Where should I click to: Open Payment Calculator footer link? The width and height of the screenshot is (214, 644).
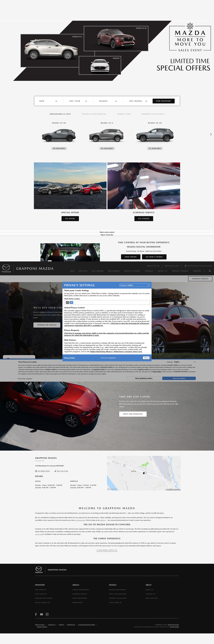(118, 598)
